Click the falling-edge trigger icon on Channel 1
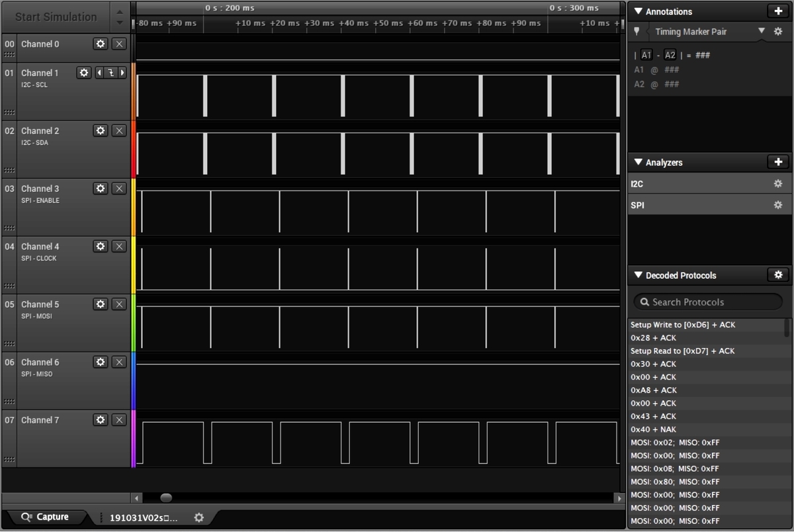The height and width of the screenshot is (532, 794). pos(111,73)
